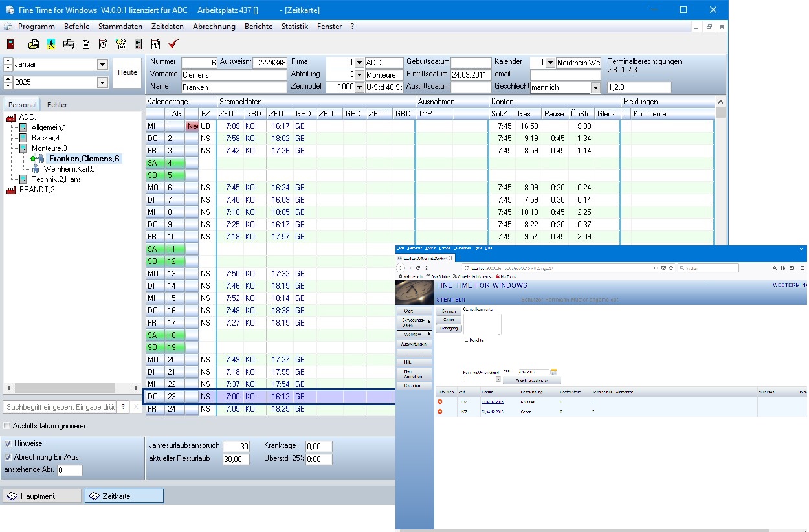Switch to the Fehler tab
The width and height of the screenshot is (809, 532).
tap(57, 105)
